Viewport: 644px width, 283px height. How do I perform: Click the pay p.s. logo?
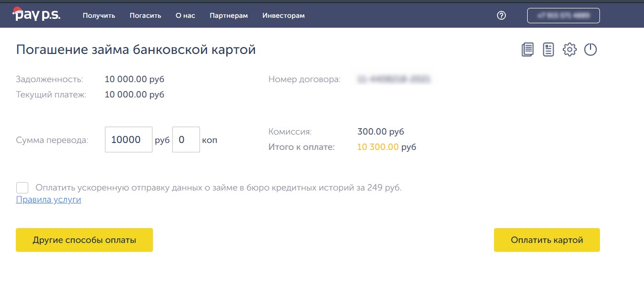[x=37, y=15]
